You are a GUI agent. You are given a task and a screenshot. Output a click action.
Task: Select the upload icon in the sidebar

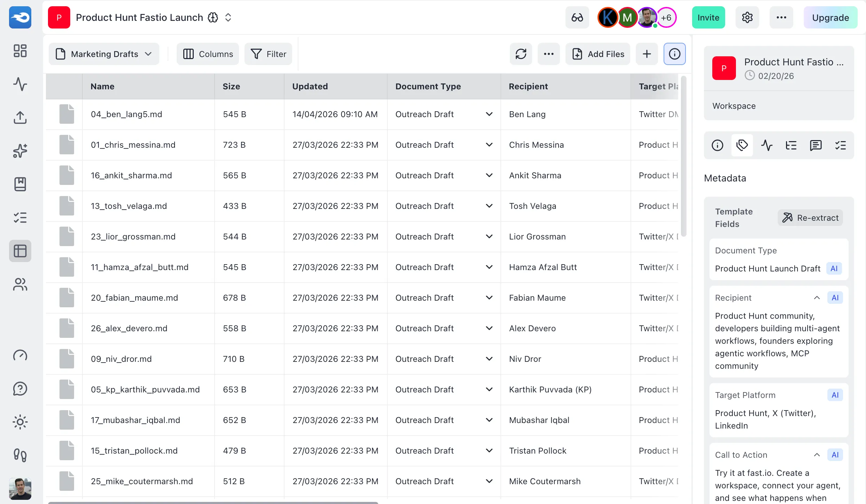tap(20, 117)
